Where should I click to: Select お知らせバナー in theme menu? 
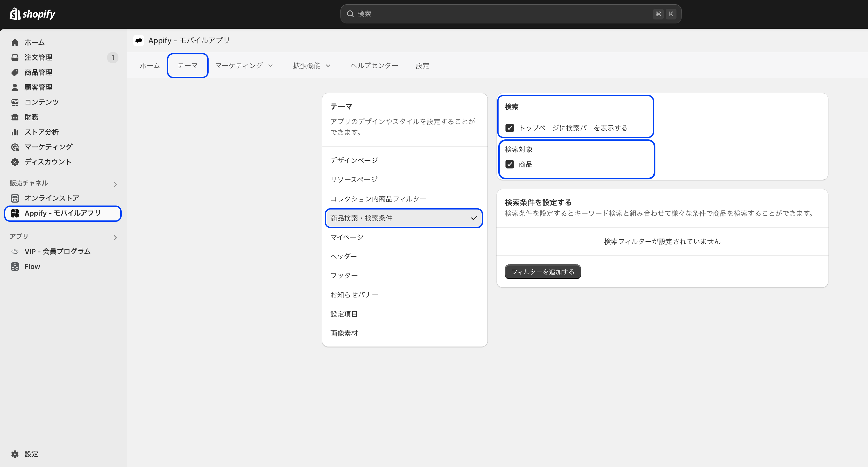tap(404, 295)
